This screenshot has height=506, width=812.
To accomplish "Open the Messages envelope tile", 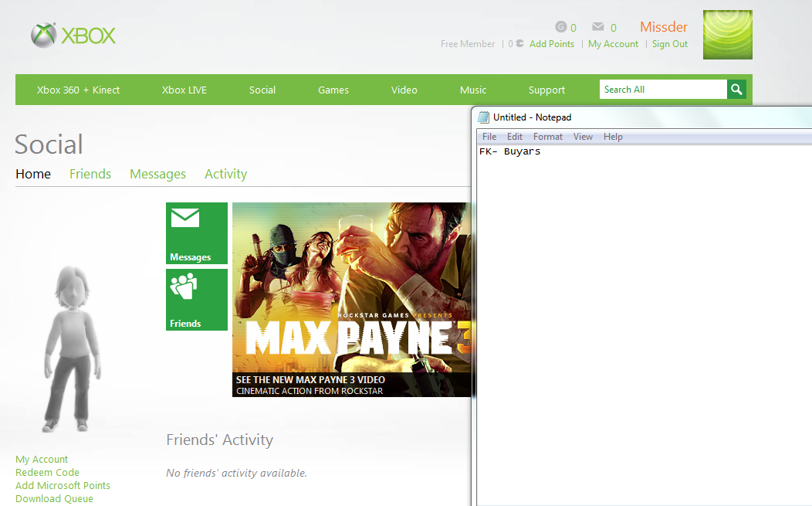I will point(197,233).
